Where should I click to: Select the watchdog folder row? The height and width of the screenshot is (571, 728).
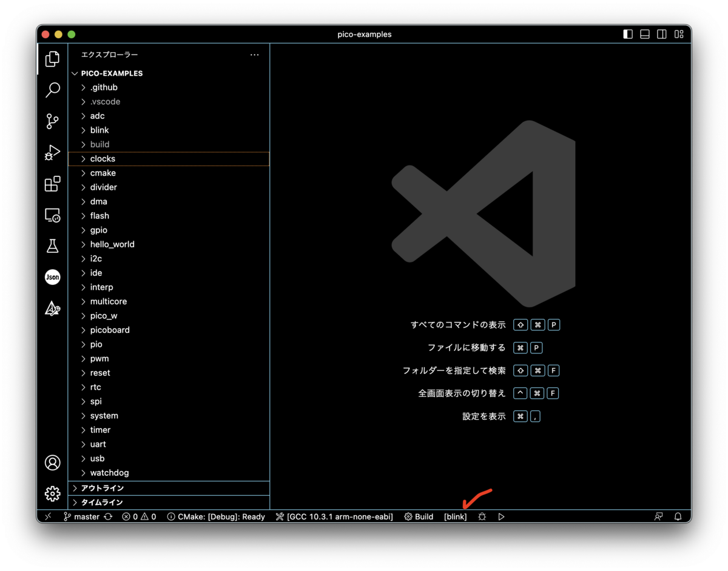(x=169, y=473)
